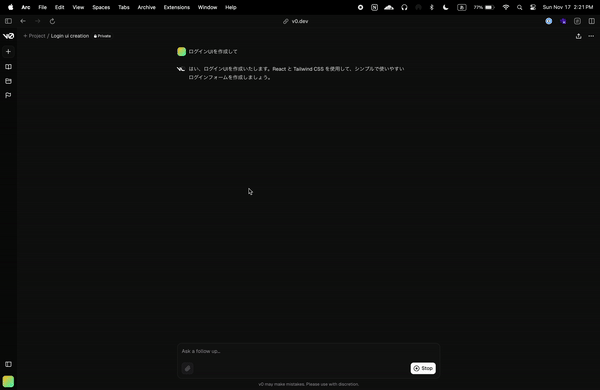This screenshot has height=390, width=600.
Task: Open Bluetooth menu bar icon
Action: click(x=432, y=7)
